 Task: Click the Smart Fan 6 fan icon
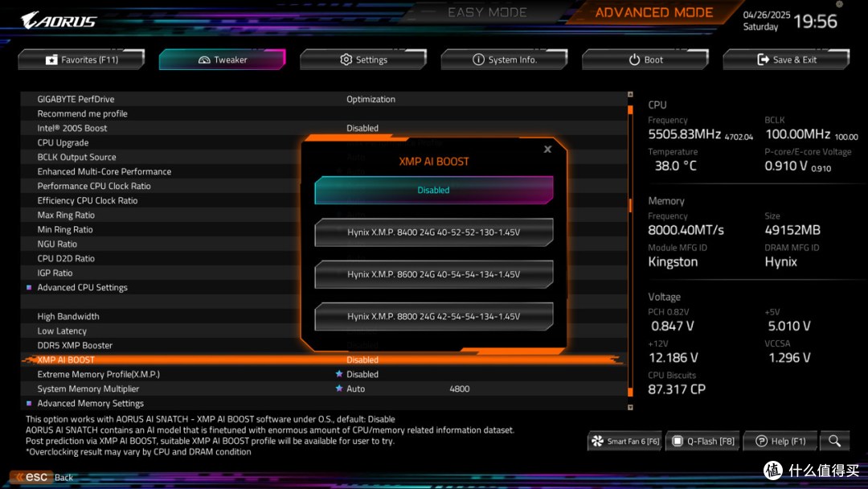point(597,441)
